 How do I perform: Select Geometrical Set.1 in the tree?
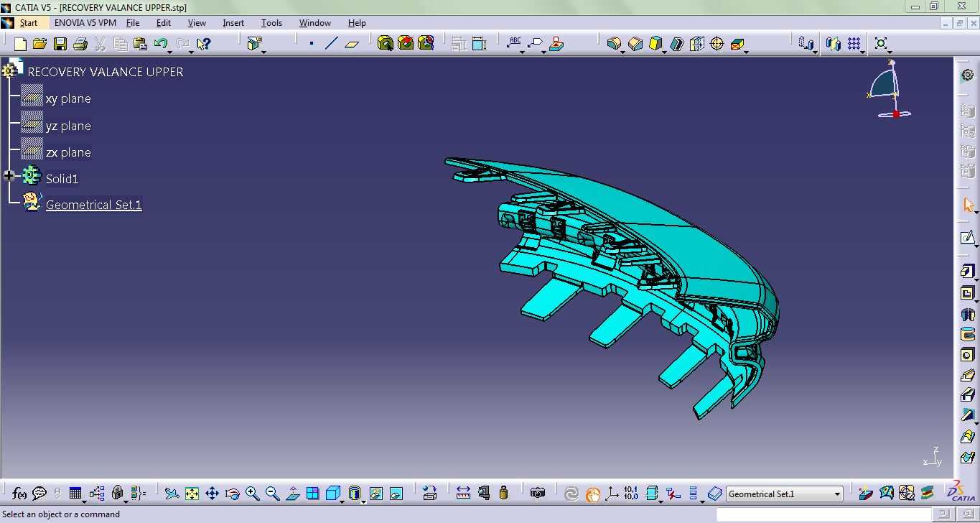click(94, 205)
